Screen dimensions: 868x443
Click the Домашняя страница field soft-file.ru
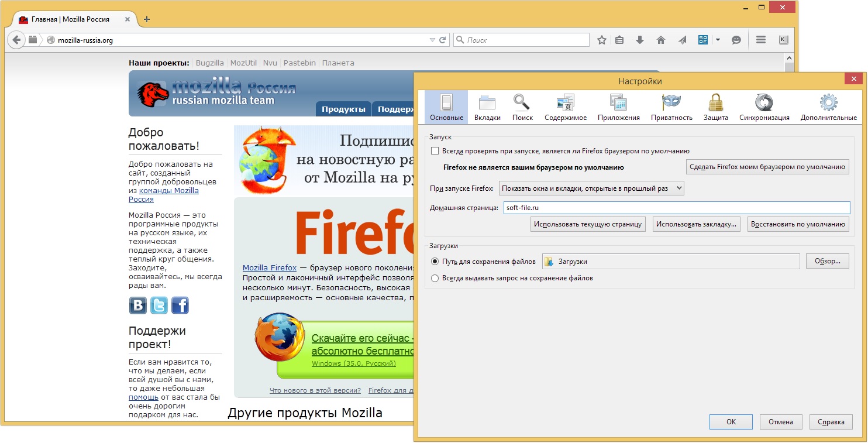677,208
